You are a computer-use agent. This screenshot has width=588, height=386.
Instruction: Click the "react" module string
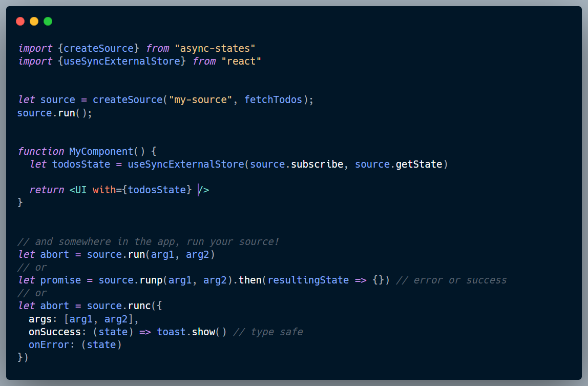tap(241, 60)
